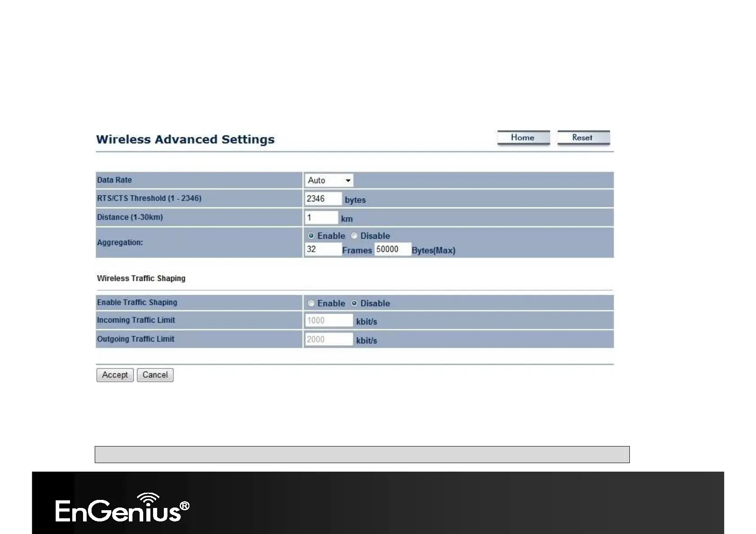The image size is (756, 534).
Task: Select Disable for Traffic Shaping
Action: point(354,303)
